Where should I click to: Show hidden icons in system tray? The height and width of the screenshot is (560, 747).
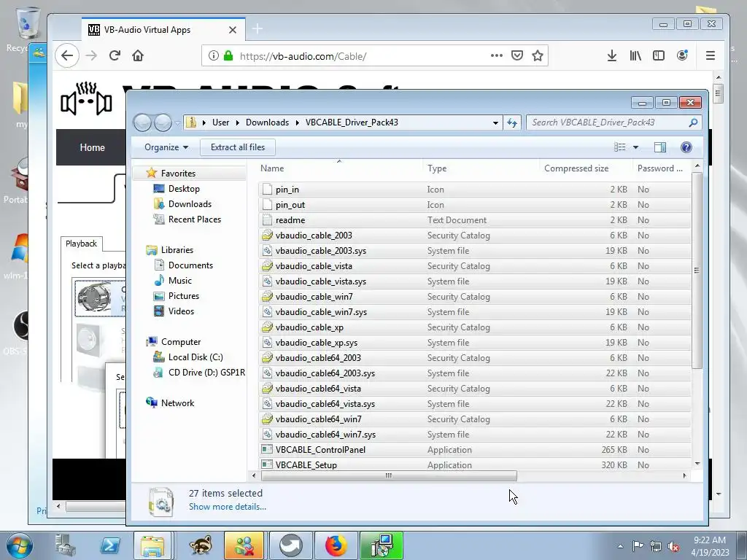point(620,546)
